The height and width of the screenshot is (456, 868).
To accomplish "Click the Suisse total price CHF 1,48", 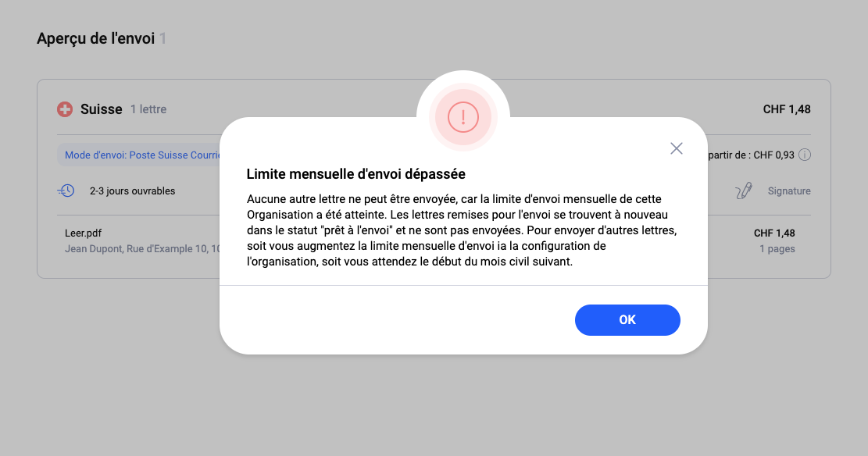I will click(x=787, y=109).
